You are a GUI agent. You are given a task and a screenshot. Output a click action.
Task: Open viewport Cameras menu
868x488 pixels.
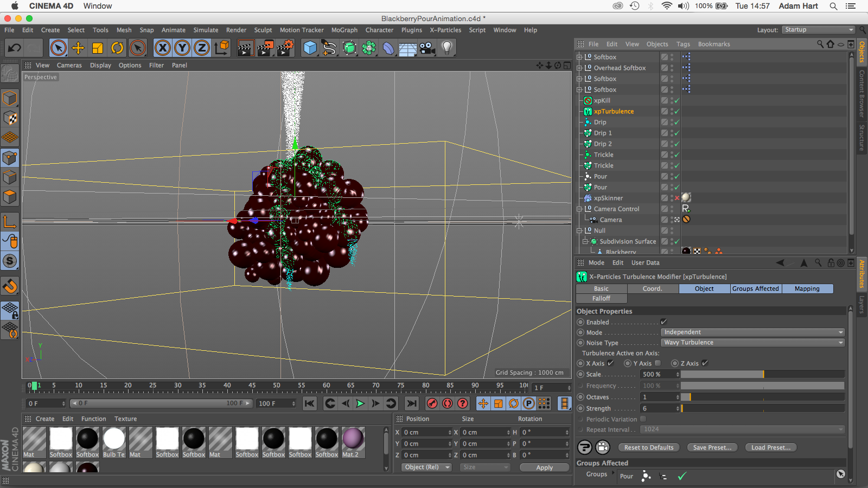click(69, 65)
